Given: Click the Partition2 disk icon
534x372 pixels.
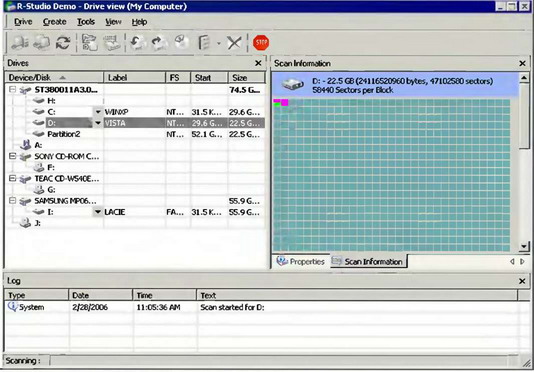Looking at the screenshot, I should tap(38, 134).
